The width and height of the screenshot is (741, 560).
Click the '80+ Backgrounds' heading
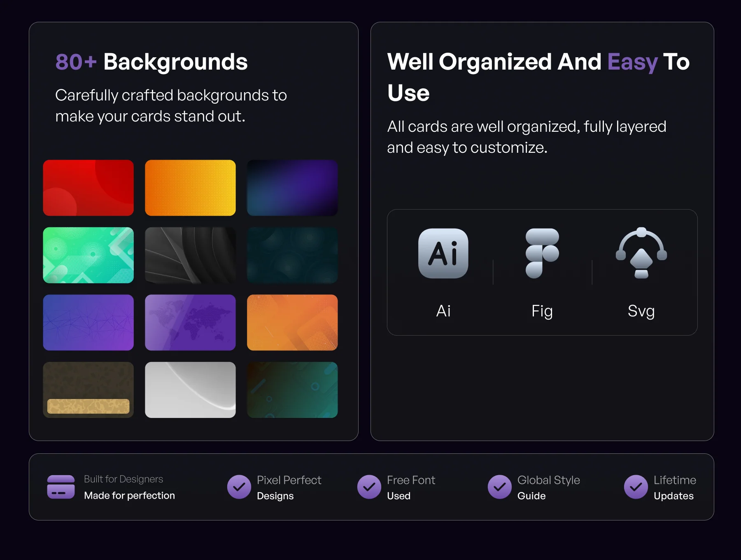point(151,62)
